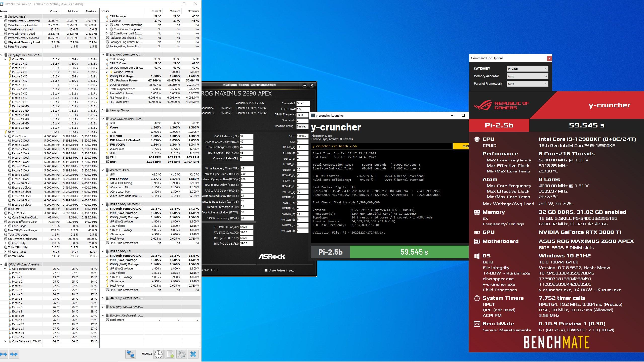Click the thermometer icon beside SPD Hub Temperature 33.8
This screenshot has width=644, height=362.
click(107, 209)
